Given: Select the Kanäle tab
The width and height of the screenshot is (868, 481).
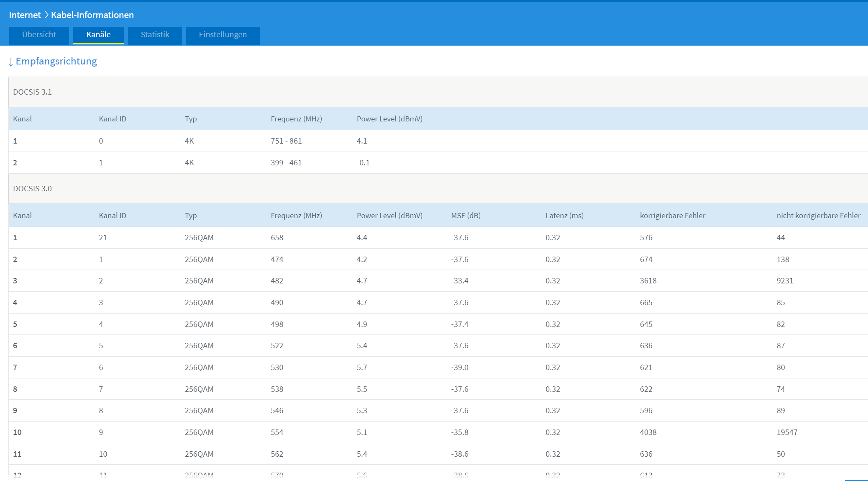Looking at the screenshot, I should (x=98, y=35).
